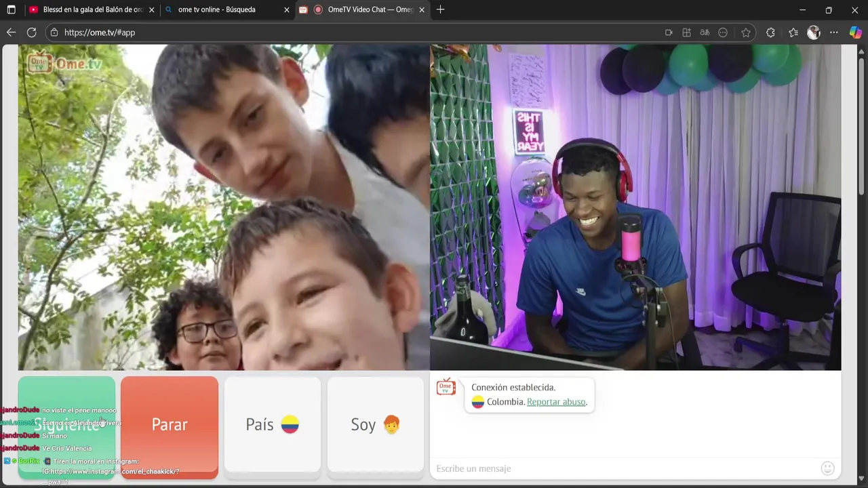868x488 pixels.
Task: Minimize the browser window
Action: pyautogui.click(x=803, y=10)
